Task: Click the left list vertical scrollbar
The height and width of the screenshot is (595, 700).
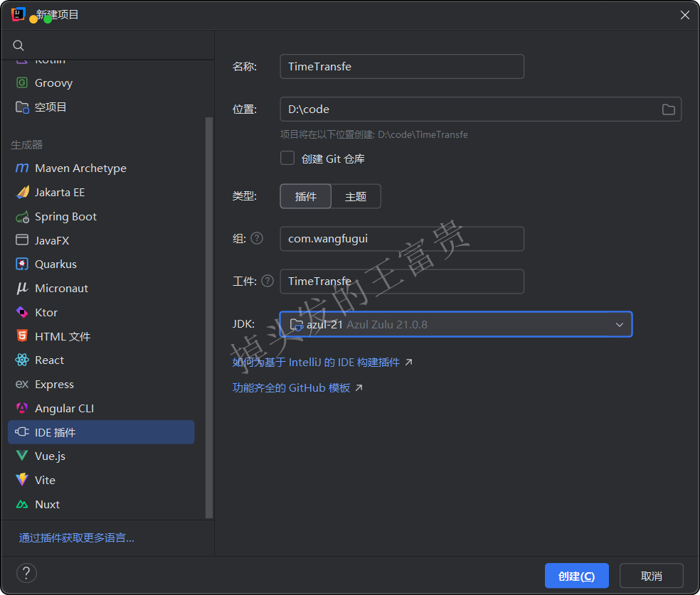Action: click(209, 318)
